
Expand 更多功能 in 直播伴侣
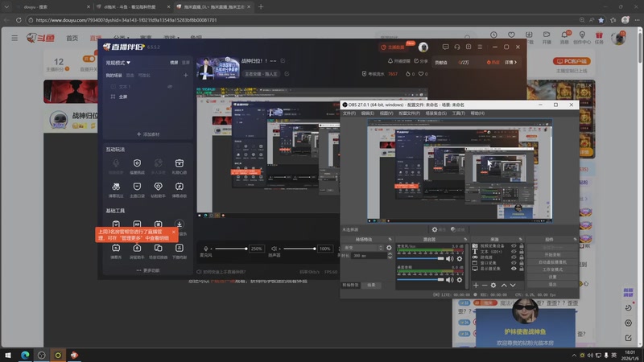(148, 270)
